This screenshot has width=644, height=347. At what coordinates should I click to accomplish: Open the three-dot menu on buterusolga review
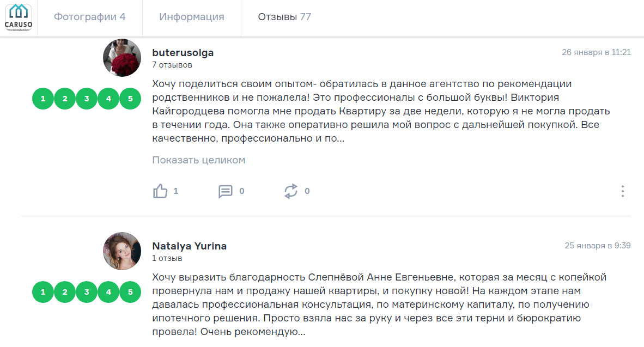click(622, 191)
